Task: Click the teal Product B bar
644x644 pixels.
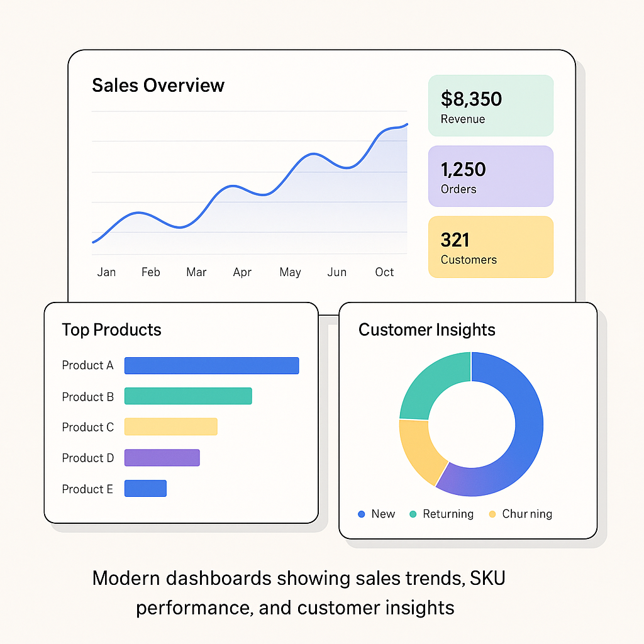Action: [188, 396]
